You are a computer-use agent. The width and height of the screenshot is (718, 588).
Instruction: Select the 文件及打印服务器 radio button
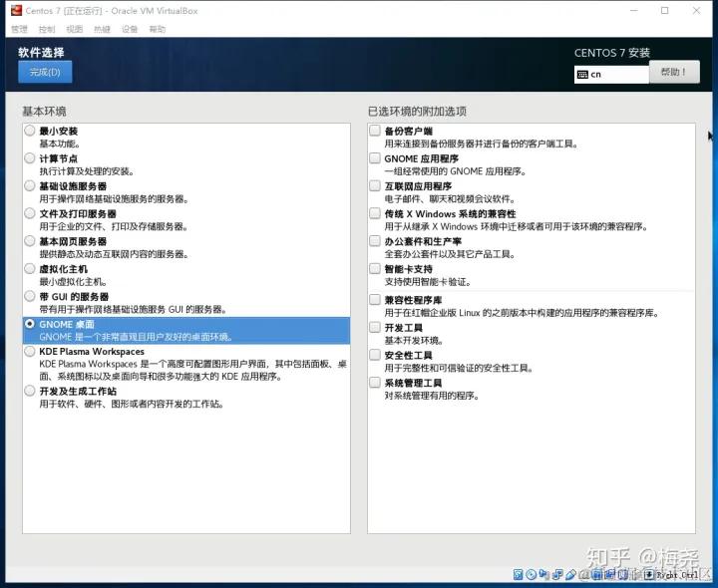(x=30, y=213)
